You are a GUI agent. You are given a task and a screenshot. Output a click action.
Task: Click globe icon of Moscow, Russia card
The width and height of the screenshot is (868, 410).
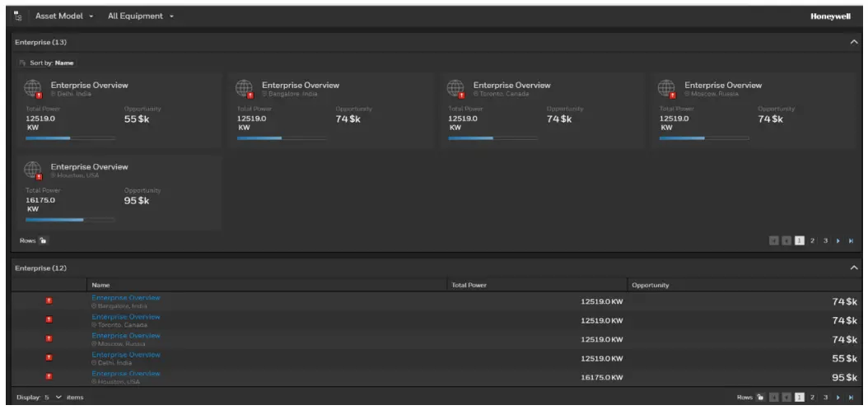tap(666, 88)
